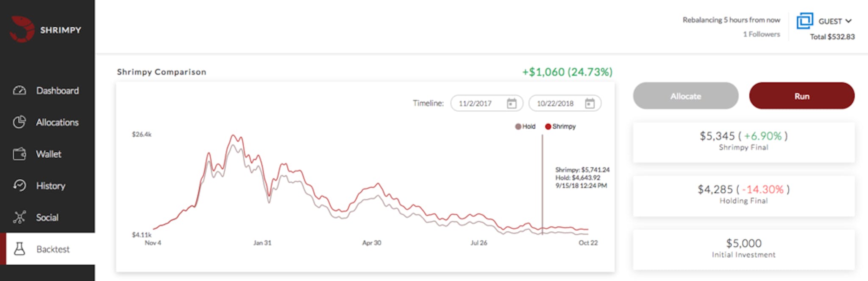
Task: Click the 11/2/2017 start date field
Action: tap(487, 103)
